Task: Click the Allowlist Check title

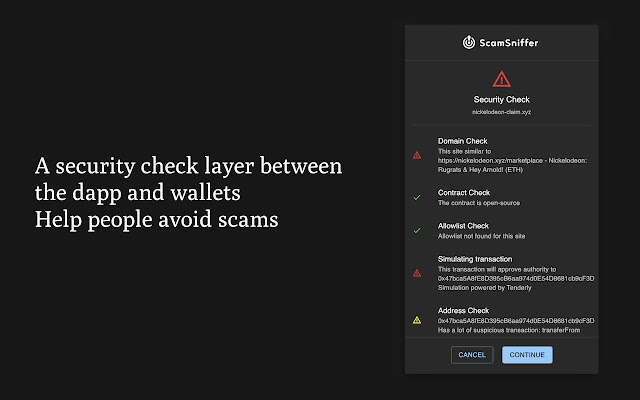Action: click(463, 226)
